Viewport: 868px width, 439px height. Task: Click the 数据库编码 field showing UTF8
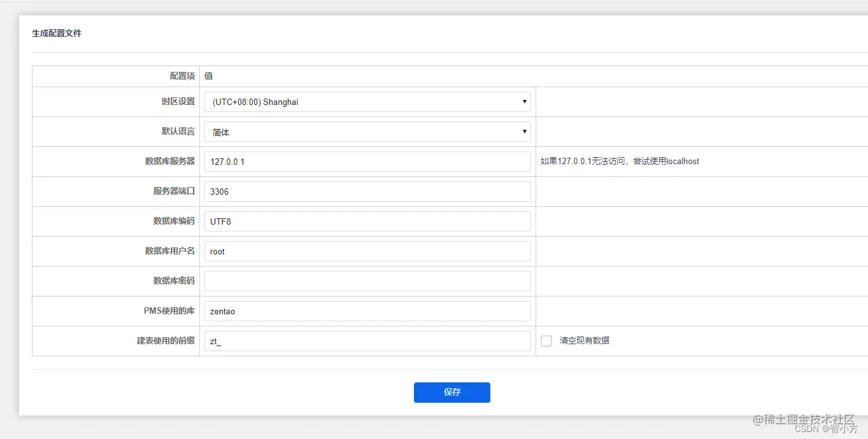coord(367,221)
